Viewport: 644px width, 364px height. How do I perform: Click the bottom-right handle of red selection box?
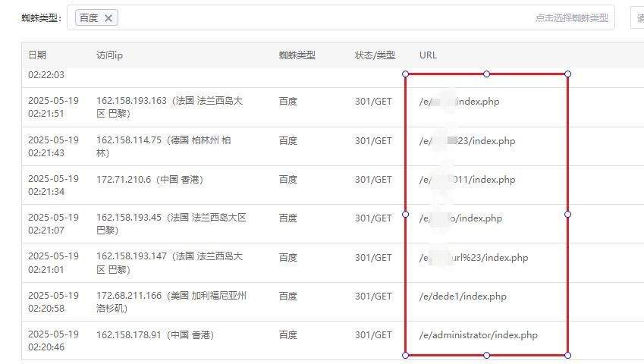[567, 355]
